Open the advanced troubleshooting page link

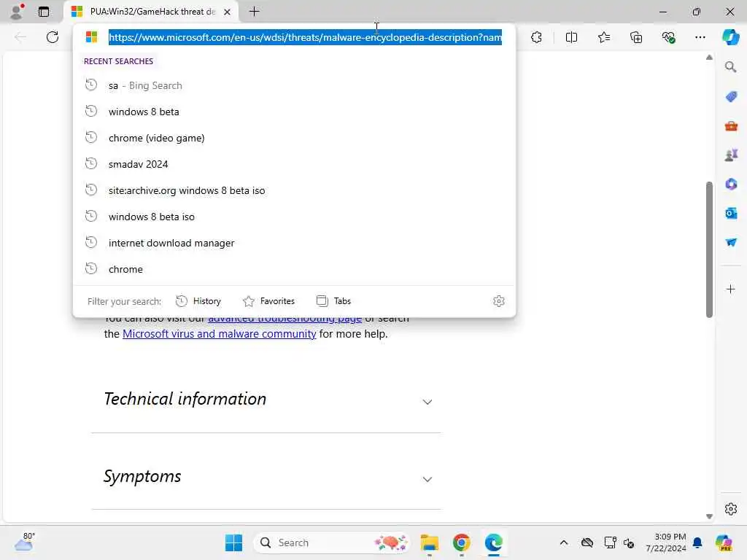point(285,319)
